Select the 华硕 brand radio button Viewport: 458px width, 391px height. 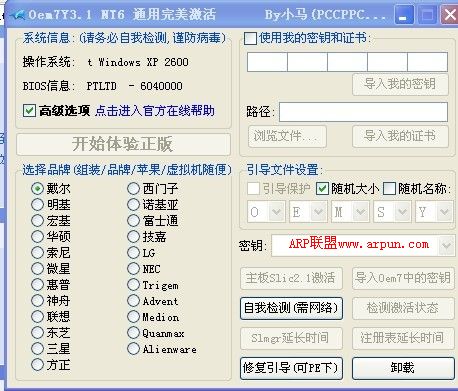coord(37,237)
